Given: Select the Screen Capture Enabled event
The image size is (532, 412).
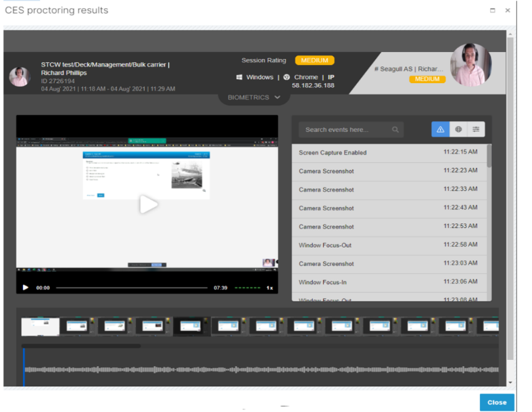Looking at the screenshot, I should 389,153.
